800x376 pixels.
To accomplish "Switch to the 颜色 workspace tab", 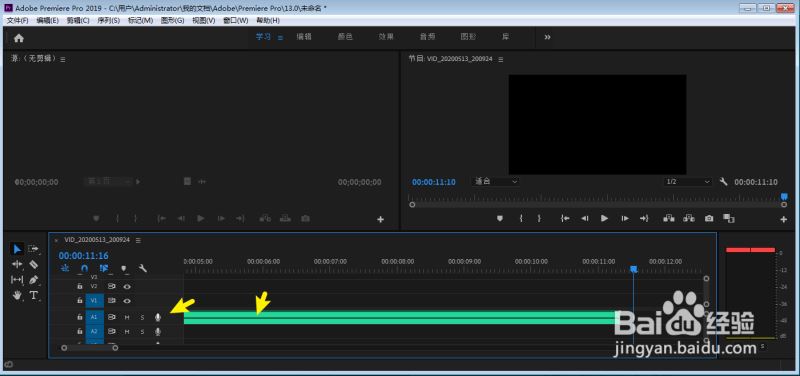I will coord(345,37).
